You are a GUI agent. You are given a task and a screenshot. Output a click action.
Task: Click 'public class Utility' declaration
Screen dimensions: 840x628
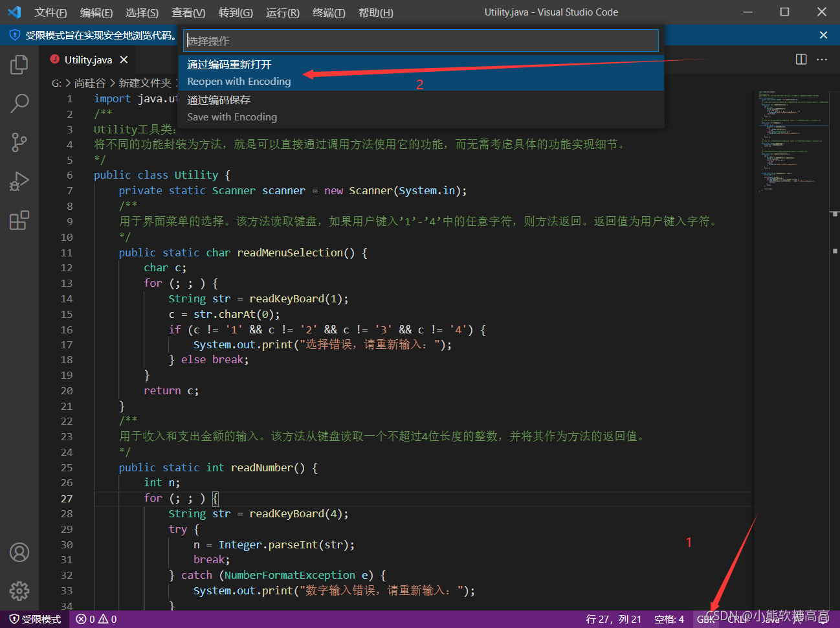point(156,175)
